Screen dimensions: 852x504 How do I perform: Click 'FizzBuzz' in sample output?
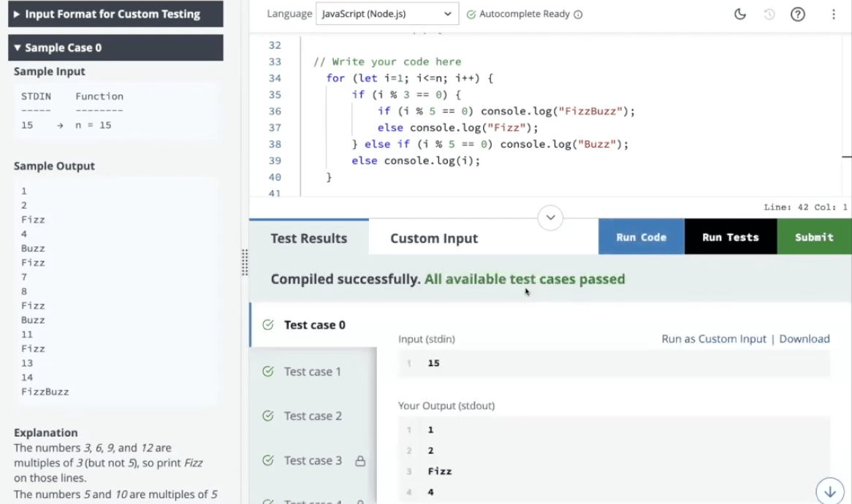[45, 392]
